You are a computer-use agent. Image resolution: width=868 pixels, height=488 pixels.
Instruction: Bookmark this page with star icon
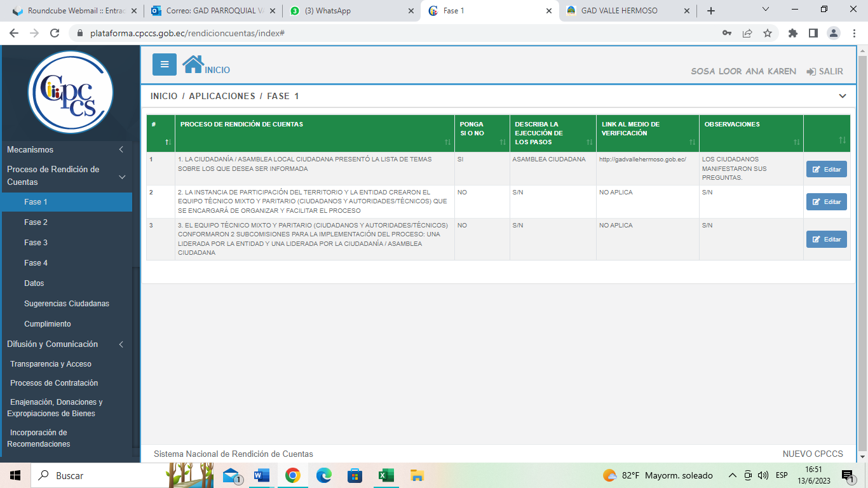(x=768, y=33)
